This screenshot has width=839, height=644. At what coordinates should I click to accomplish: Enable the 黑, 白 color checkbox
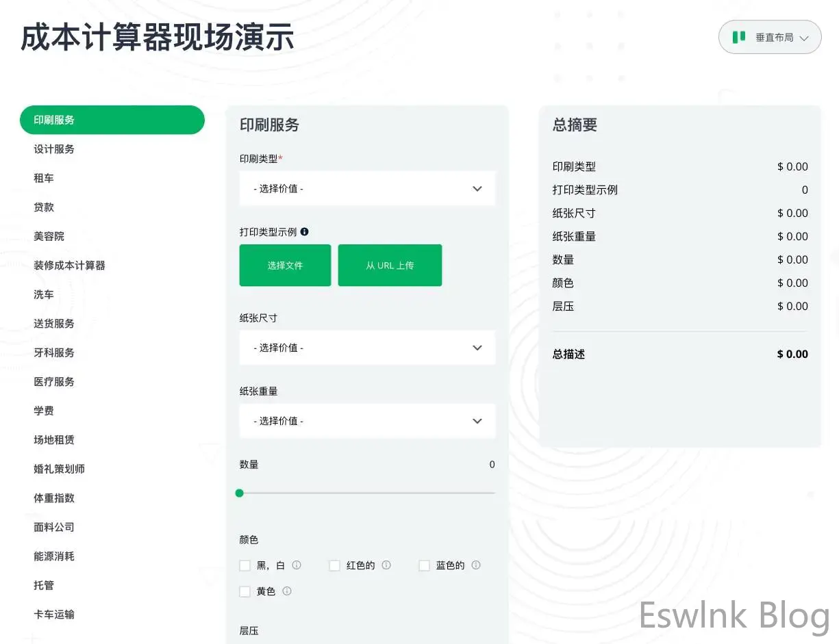[x=245, y=566]
